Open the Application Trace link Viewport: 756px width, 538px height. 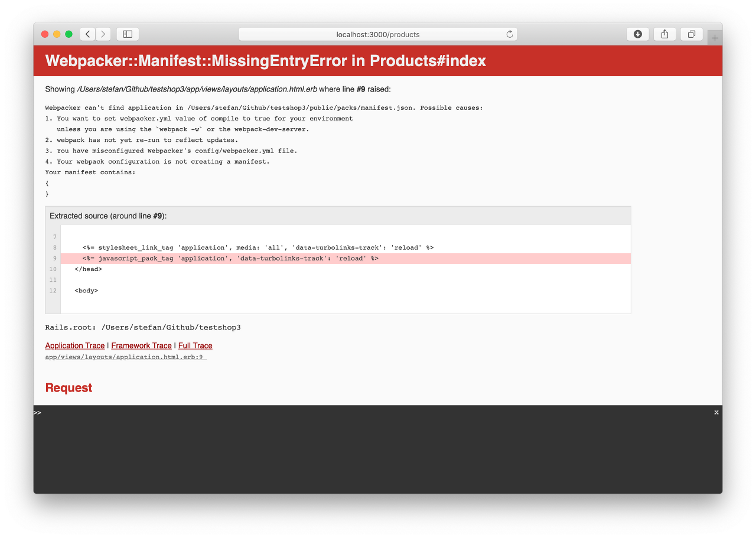(75, 345)
